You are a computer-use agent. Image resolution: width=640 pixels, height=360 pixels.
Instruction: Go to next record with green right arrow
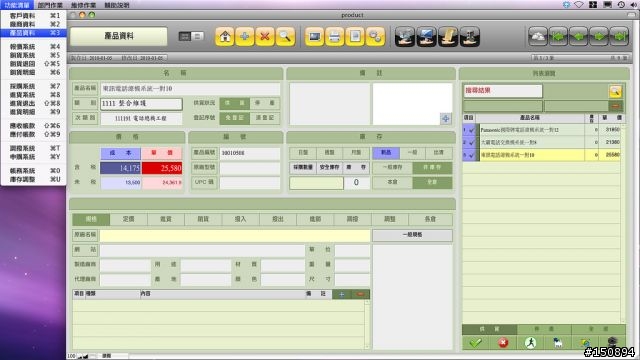(599, 37)
